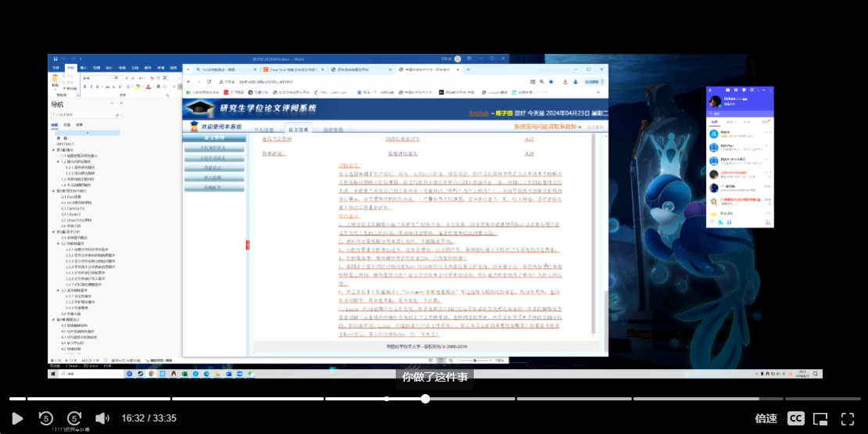
Task: Open the Windows Start menu
Action: point(54,375)
